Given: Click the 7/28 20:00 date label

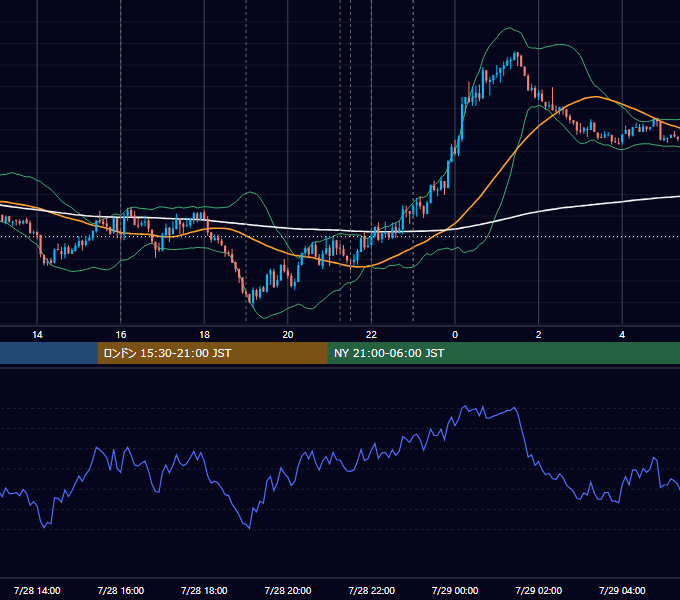Looking at the screenshot, I should [x=288, y=590].
